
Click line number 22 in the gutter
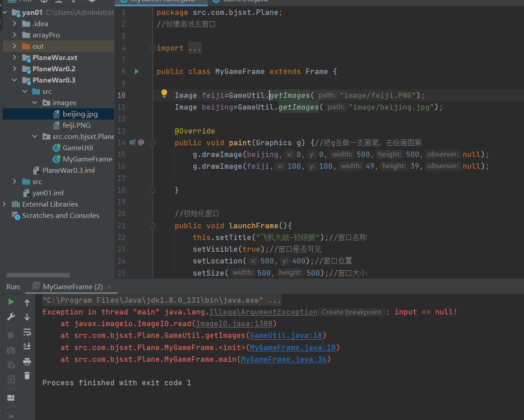[x=121, y=238]
